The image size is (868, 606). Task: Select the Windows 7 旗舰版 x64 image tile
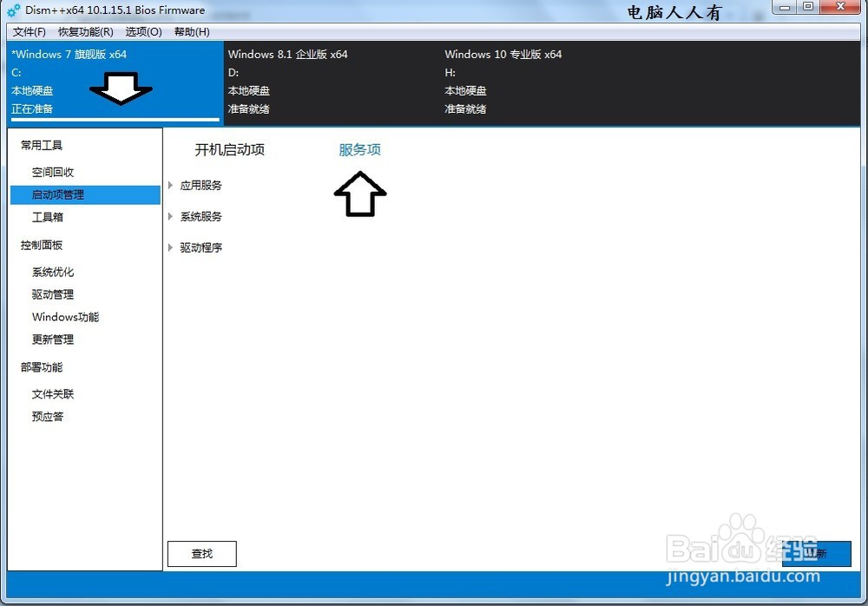pyautogui.click(x=115, y=82)
